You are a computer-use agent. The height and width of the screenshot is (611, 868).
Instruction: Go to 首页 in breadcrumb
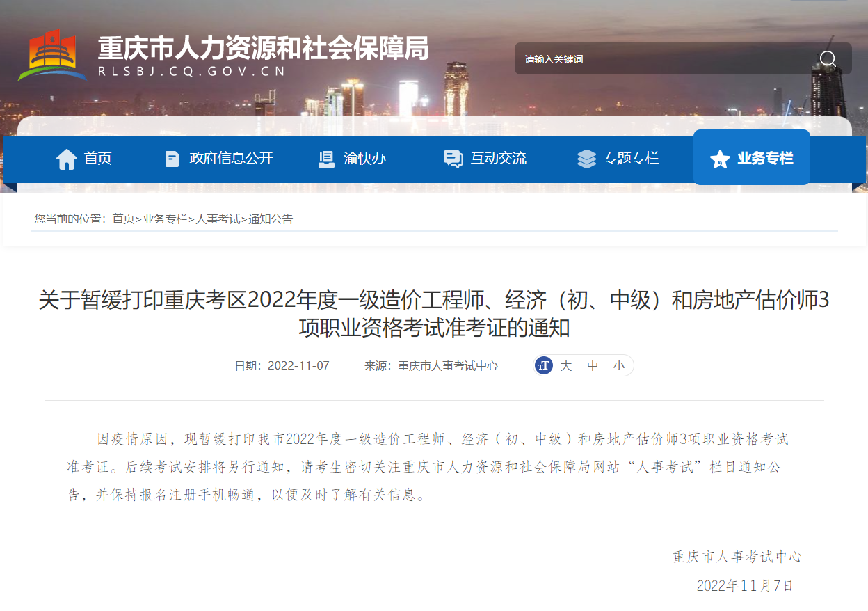tap(123, 219)
